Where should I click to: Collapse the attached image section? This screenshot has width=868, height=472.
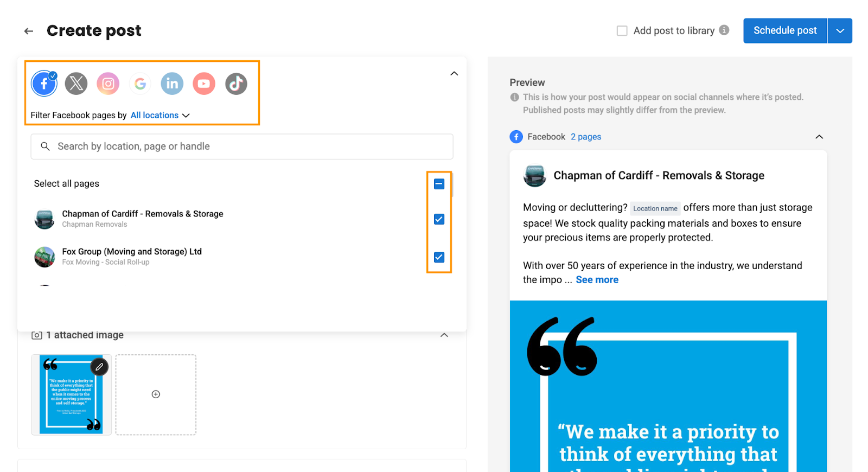(x=444, y=335)
